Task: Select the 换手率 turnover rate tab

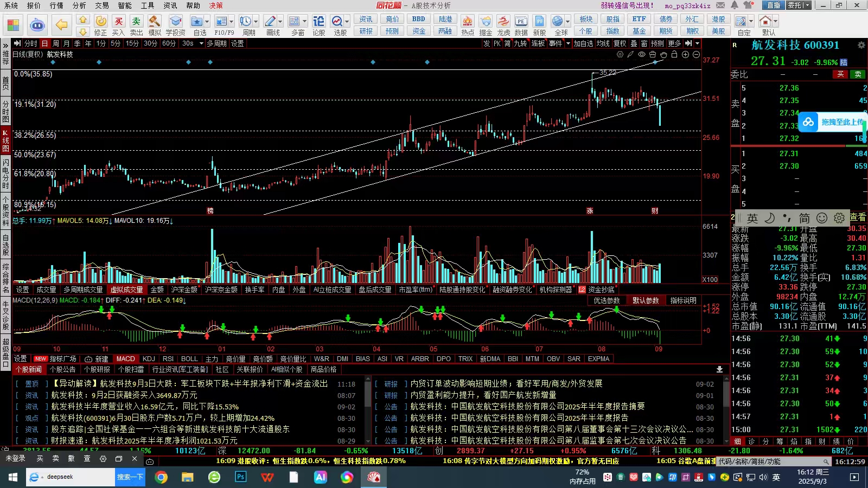Action: tap(254, 290)
